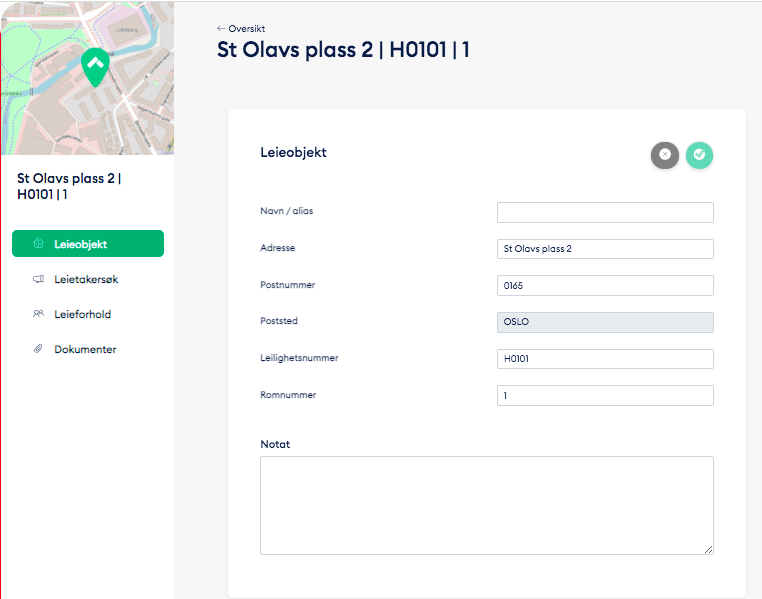Viewport: 762px width, 599px height.
Task: Open the Dokumenter sidebar section
Action: click(85, 349)
